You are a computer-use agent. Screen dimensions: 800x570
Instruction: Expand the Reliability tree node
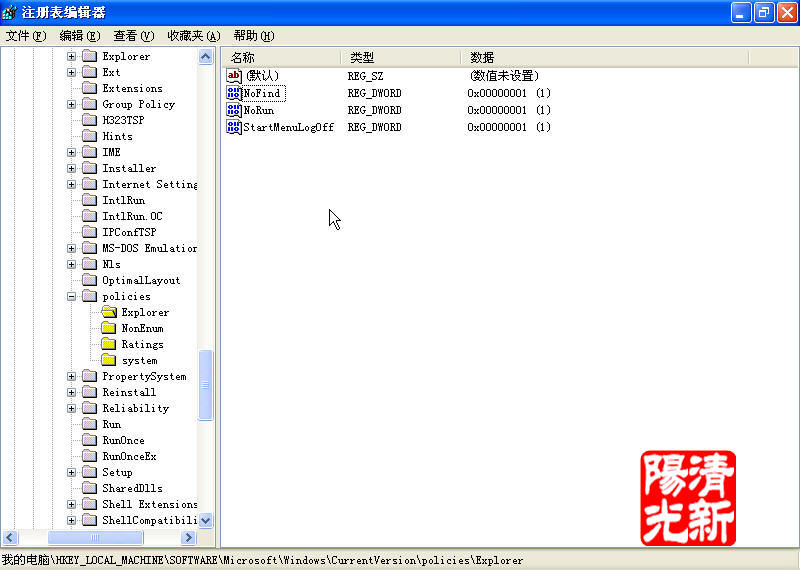[71, 408]
